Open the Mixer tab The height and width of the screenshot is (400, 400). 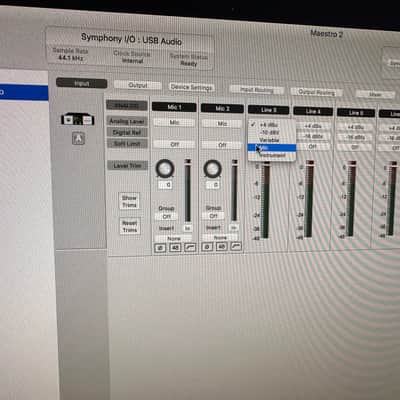point(375,94)
